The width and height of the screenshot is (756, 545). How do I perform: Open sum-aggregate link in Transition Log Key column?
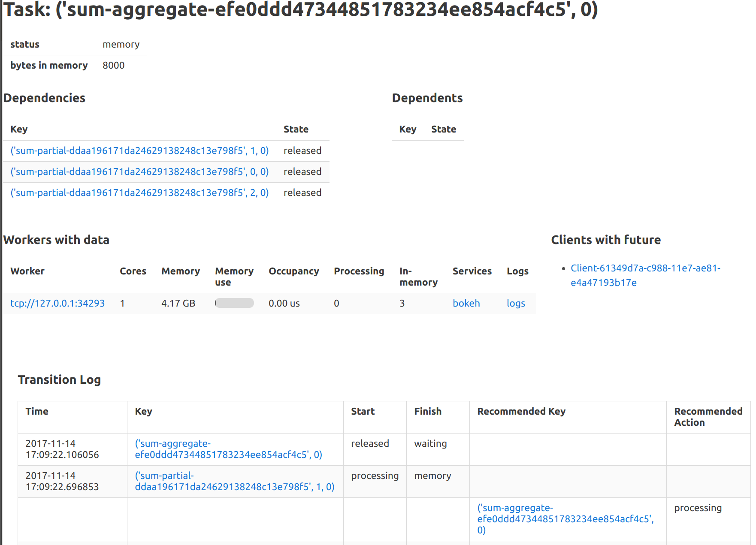(x=228, y=449)
